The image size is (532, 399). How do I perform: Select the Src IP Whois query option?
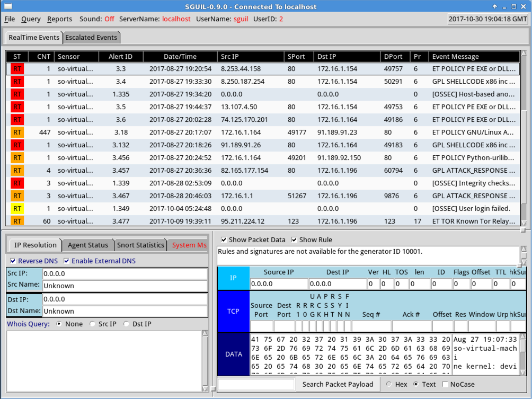click(x=93, y=324)
